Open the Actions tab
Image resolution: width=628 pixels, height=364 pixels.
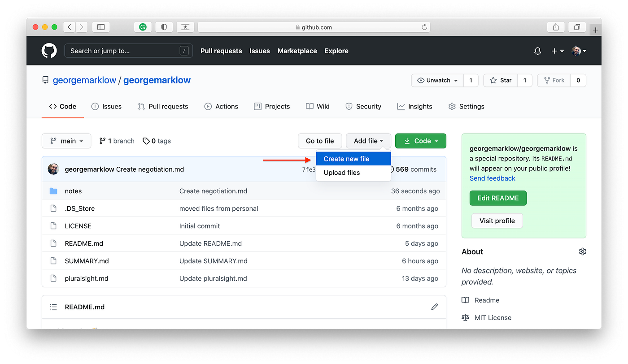[221, 107]
